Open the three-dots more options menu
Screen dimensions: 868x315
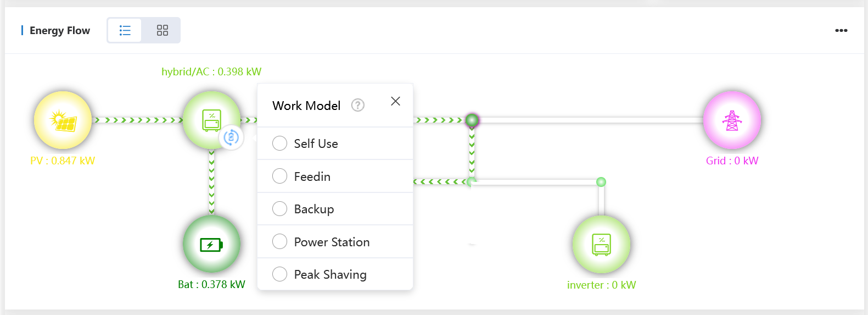point(841,31)
